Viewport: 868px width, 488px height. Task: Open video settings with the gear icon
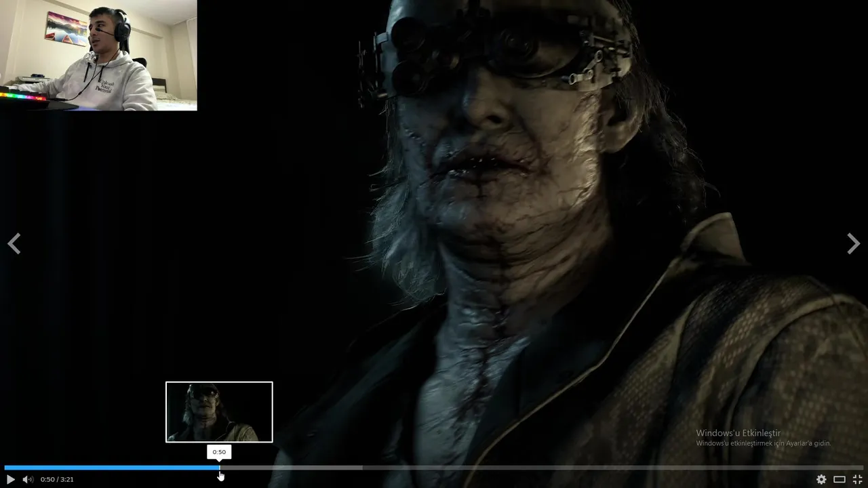click(821, 479)
